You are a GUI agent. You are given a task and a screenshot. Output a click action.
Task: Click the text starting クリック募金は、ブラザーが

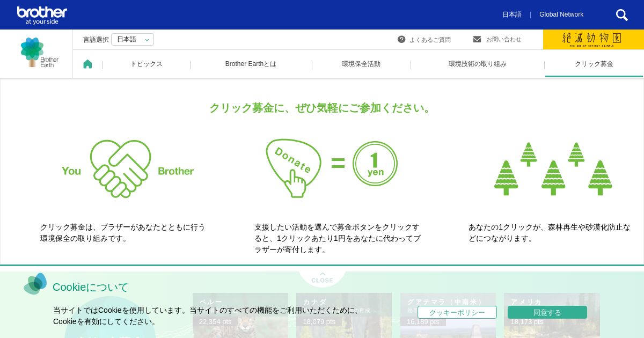123,233
